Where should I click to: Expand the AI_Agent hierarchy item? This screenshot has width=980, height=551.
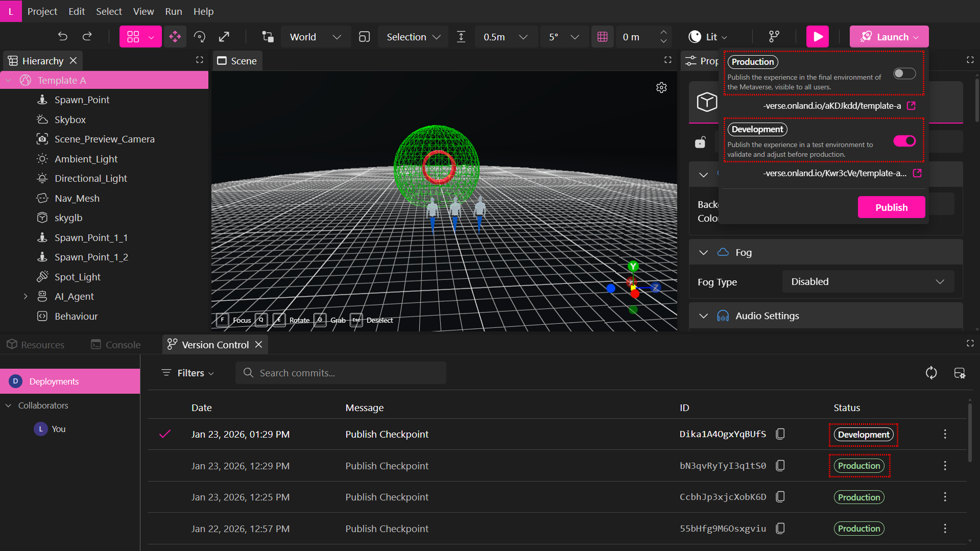pyautogui.click(x=26, y=297)
